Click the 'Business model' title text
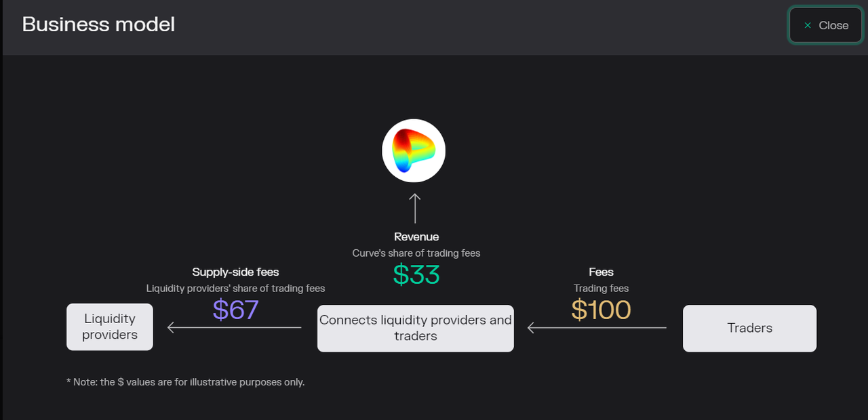This screenshot has width=868, height=420. click(98, 24)
